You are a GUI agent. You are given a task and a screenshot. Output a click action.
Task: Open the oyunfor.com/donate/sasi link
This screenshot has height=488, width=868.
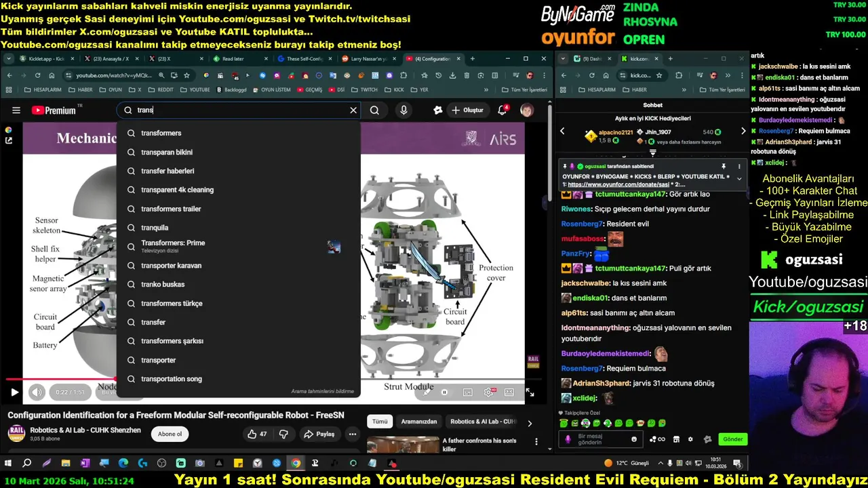619,184
